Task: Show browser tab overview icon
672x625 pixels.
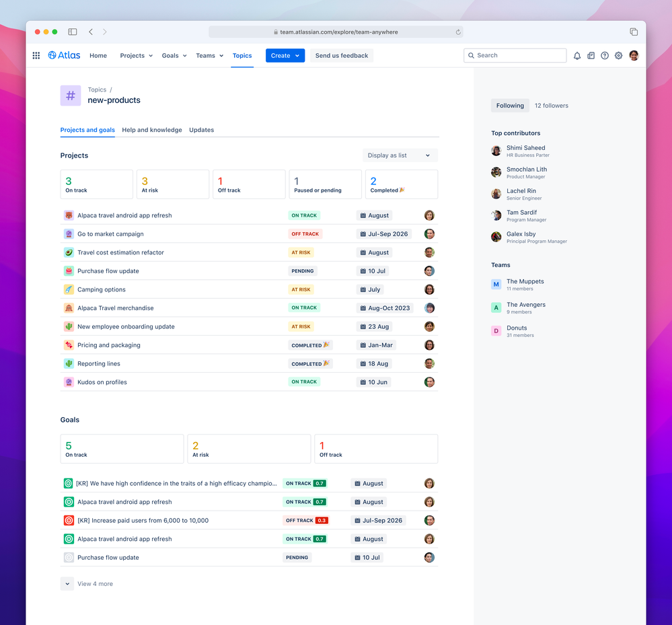Action: point(634,32)
